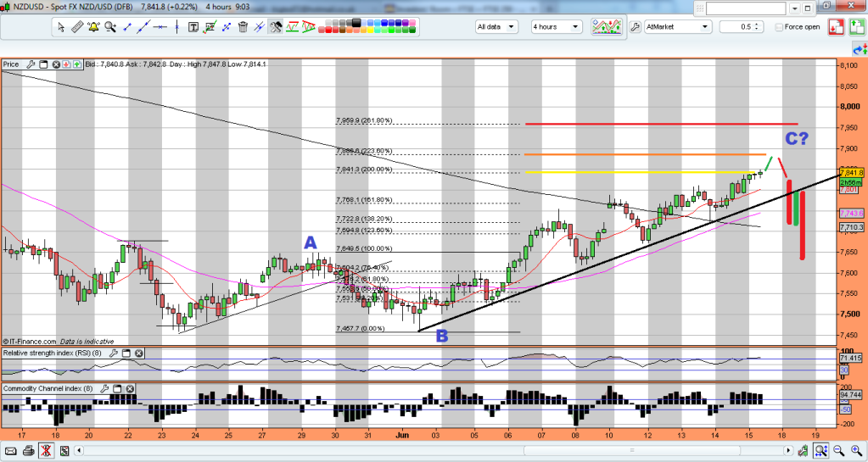868x462 pixels.
Task: Select the vertical line tool
Action: point(177,26)
